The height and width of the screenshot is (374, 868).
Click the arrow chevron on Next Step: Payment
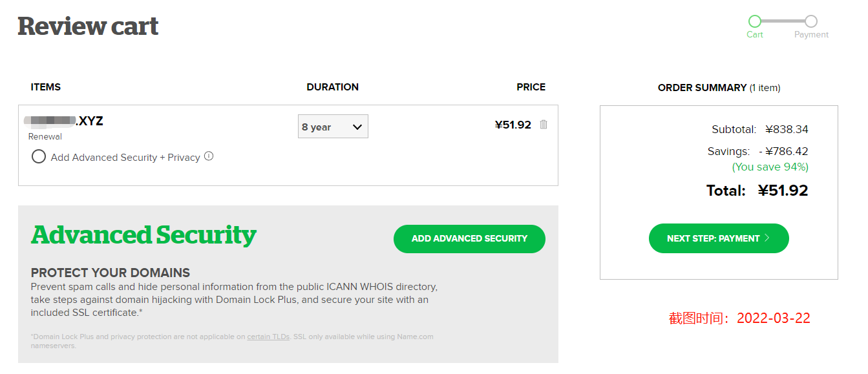[767, 238]
